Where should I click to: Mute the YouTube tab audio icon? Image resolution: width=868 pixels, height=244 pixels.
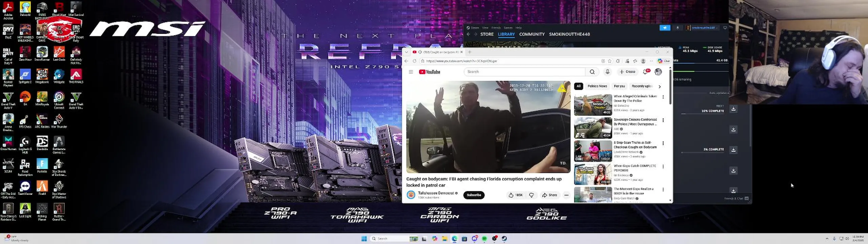pyautogui.click(x=420, y=52)
